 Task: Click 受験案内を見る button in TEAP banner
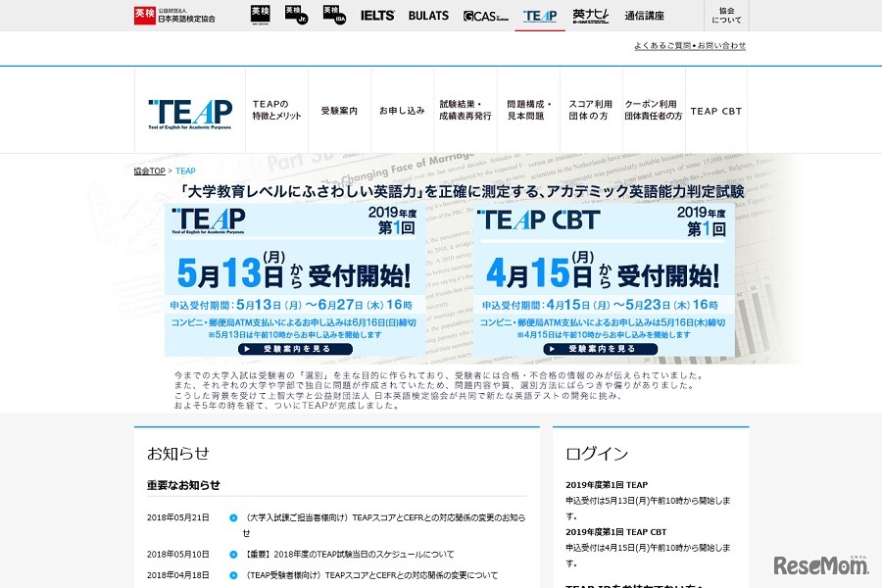pyautogui.click(x=295, y=349)
